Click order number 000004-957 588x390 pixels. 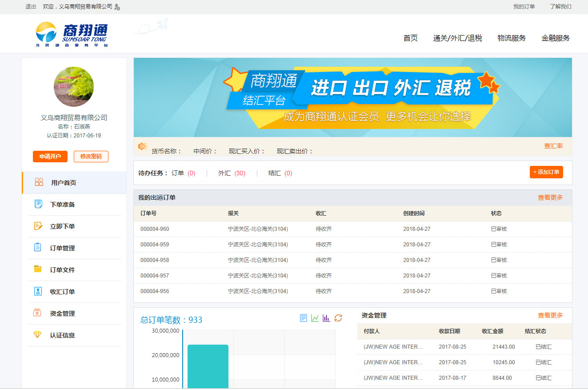tap(155, 276)
